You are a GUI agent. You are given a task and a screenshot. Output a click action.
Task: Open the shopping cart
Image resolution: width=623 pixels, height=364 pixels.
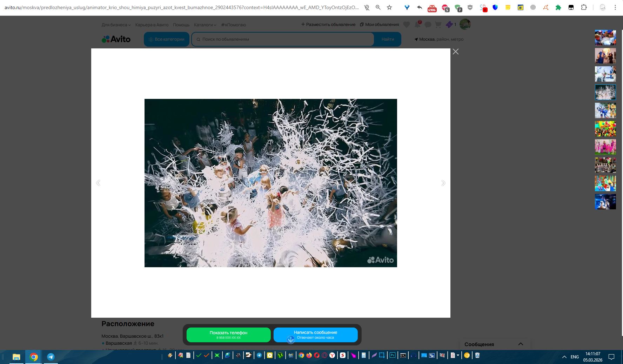click(438, 25)
